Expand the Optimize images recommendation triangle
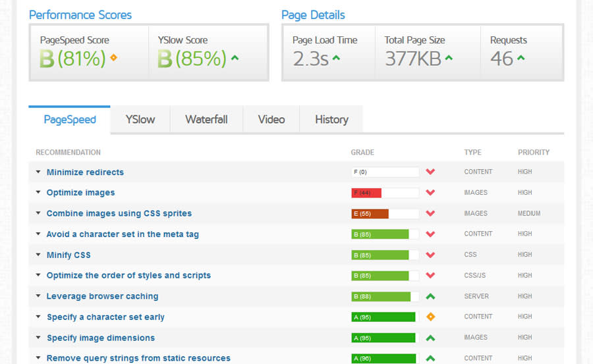The image size is (593, 364). tap(38, 192)
